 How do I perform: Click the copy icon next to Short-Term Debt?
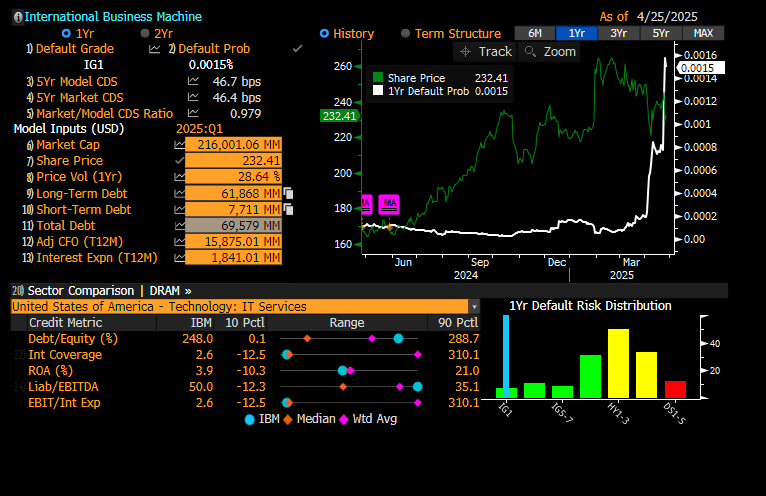pos(288,210)
